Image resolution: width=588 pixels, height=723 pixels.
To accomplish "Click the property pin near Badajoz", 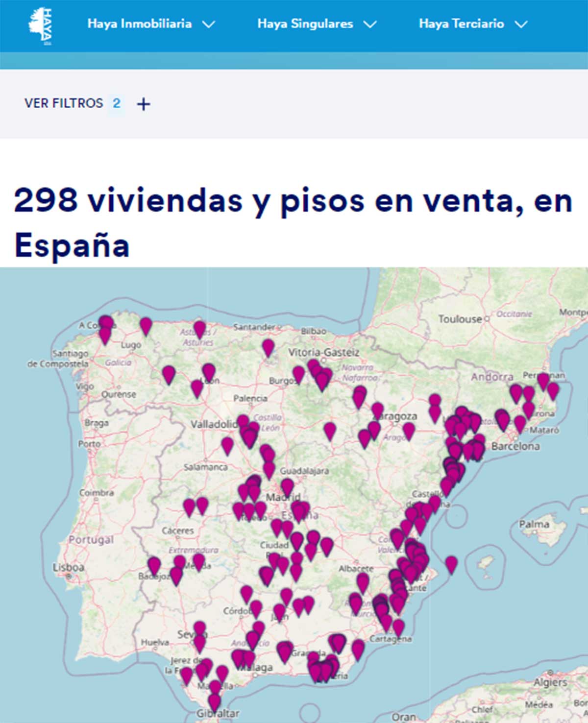I will (x=153, y=566).
